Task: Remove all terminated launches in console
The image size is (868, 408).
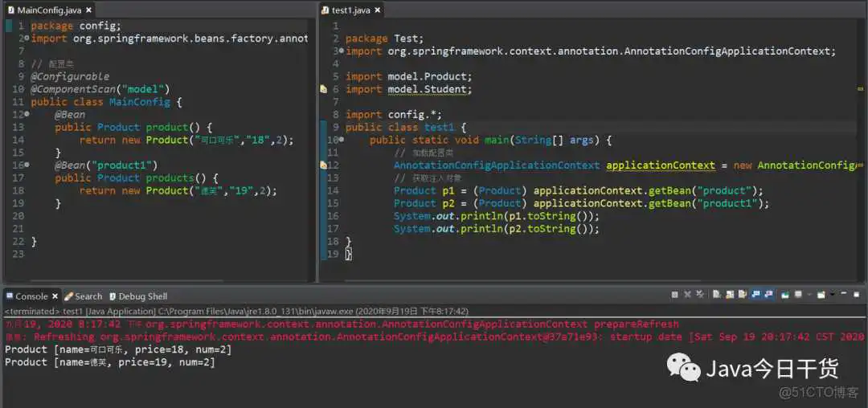Action: [x=700, y=295]
